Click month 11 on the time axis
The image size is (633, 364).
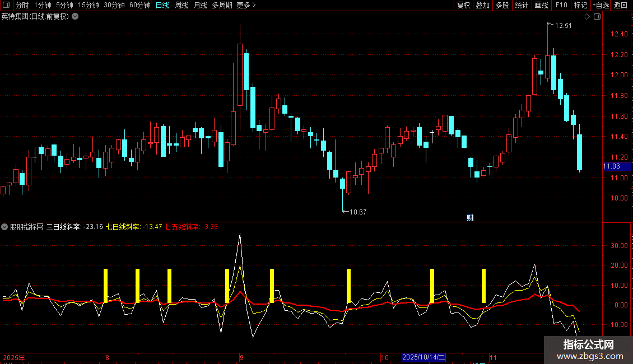point(493,358)
